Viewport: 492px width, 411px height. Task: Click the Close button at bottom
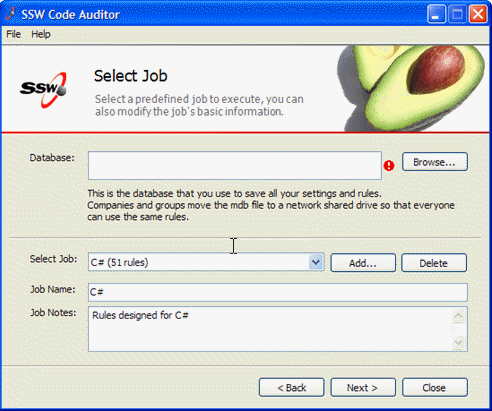[x=435, y=387]
